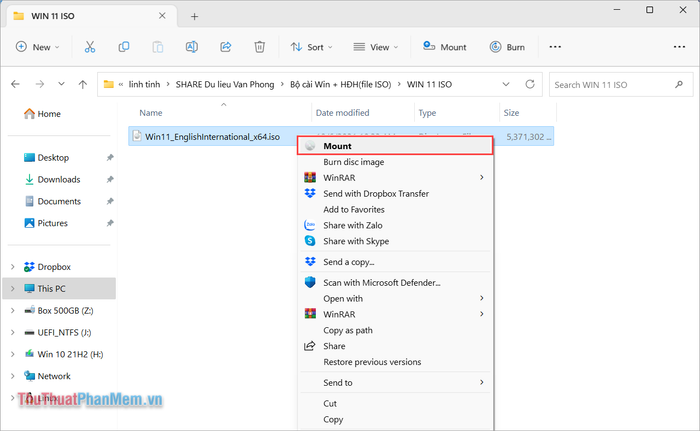Click the Rename icon in toolbar
The height and width of the screenshot is (431, 700).
pos(192,47)
